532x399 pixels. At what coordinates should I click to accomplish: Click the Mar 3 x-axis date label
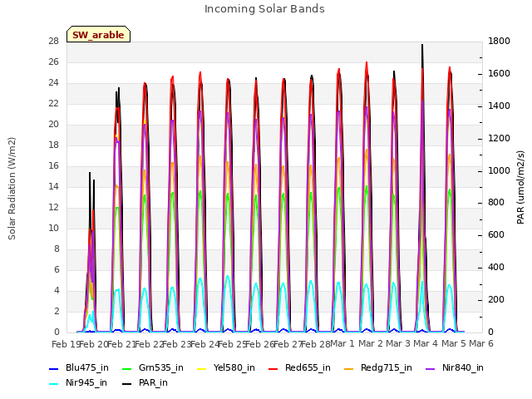398,343
